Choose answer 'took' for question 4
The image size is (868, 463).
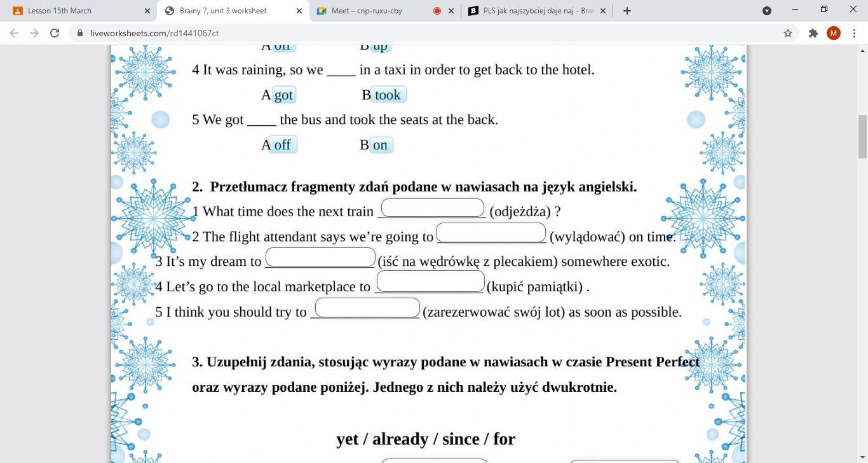pos(388,95)
